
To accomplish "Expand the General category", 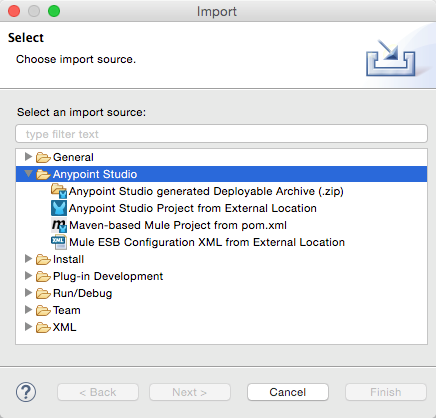I will 28,157.
